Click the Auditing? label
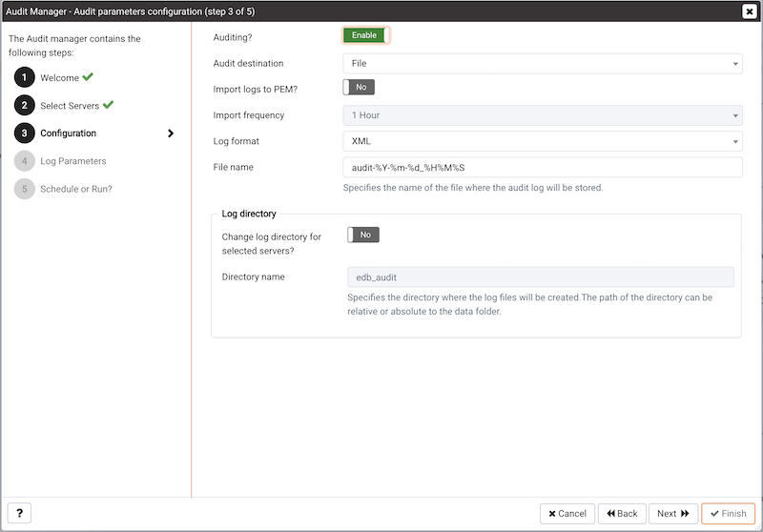 (233, 37)
